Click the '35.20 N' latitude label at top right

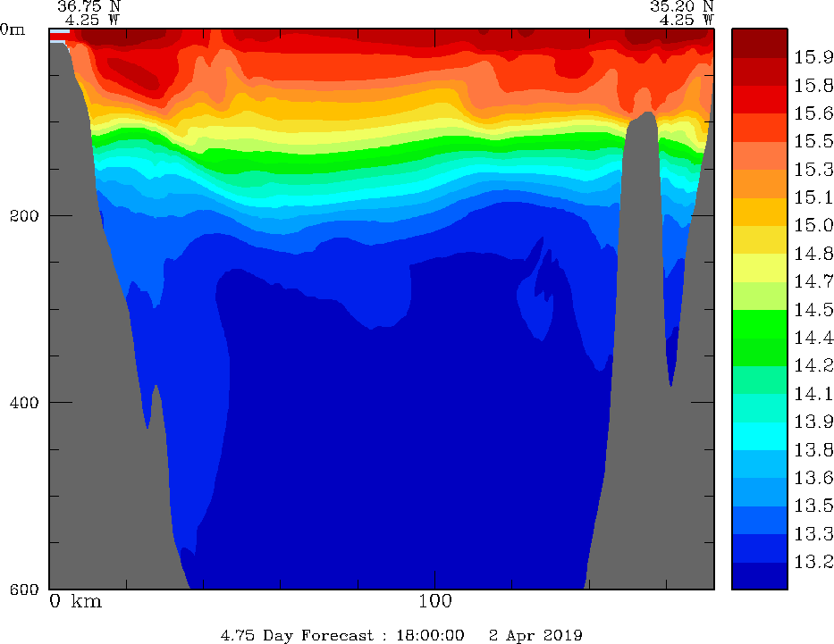pos(681,6)
